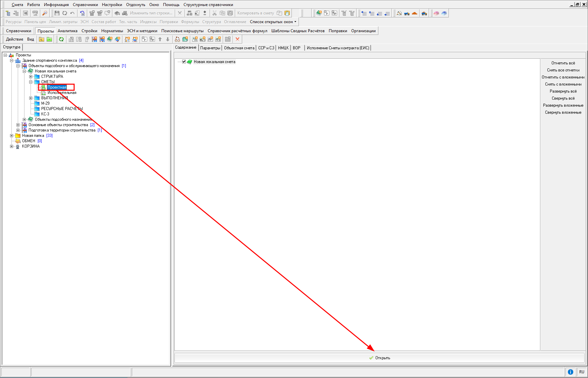
Task: Switch to the НМЦК tab
Action: tap(283, 48)
